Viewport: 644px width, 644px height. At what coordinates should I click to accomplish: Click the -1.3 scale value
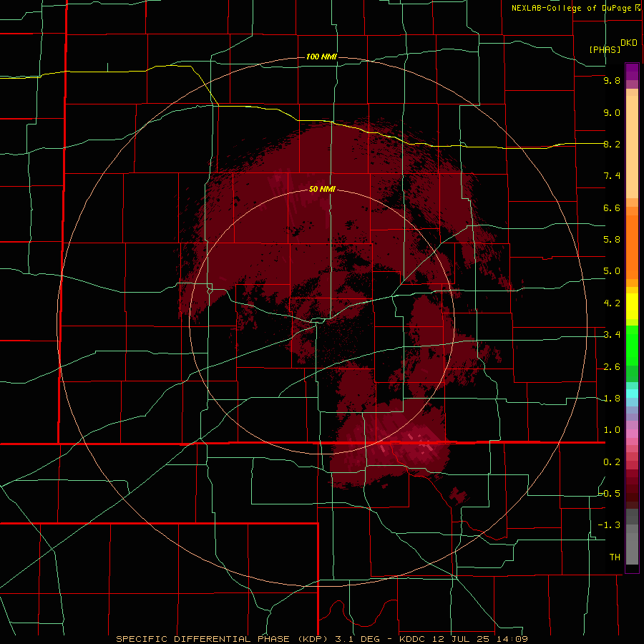610,525
